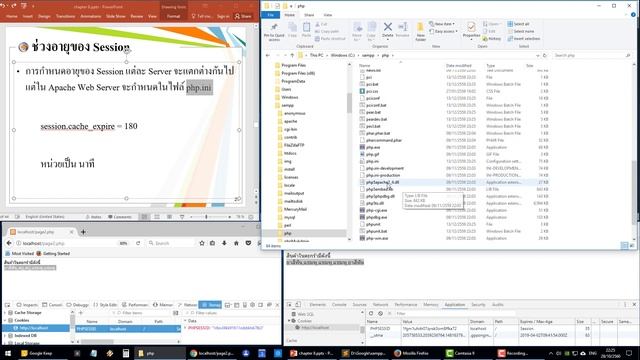Select the php.ini file

(372, 161)
